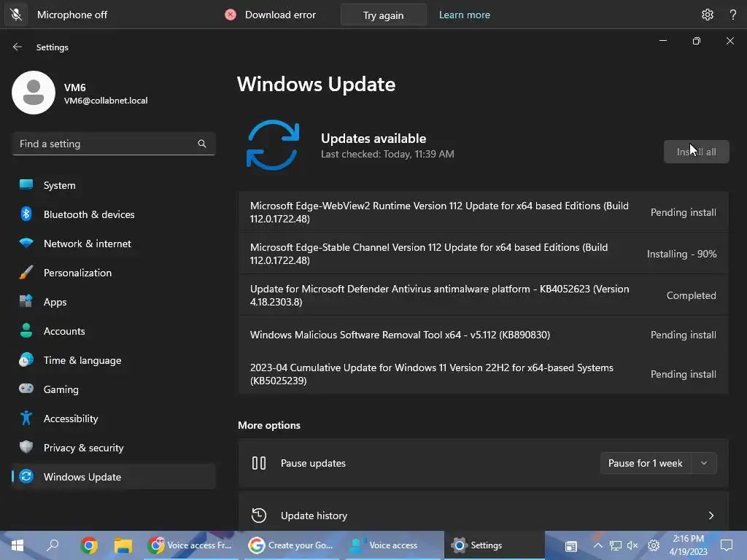747x560 pixels.
Task: Click the Installing - 90% status
Action: point(681,254)
